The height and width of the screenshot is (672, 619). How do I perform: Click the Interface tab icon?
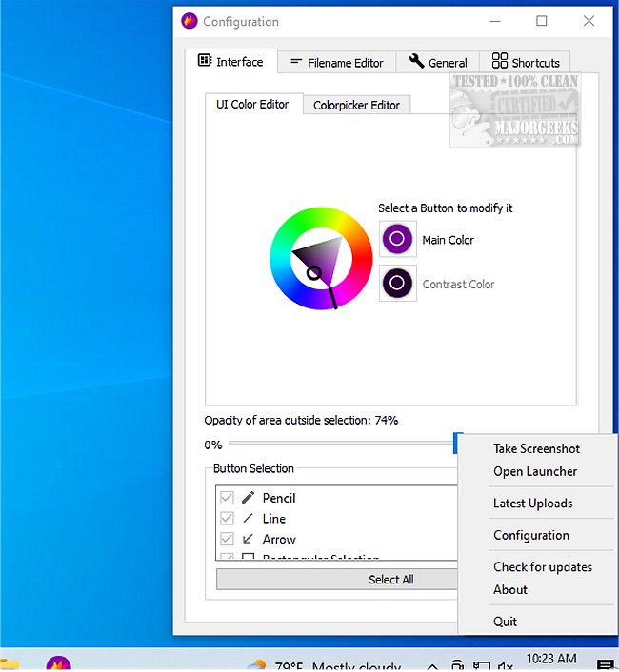point(205,60)
